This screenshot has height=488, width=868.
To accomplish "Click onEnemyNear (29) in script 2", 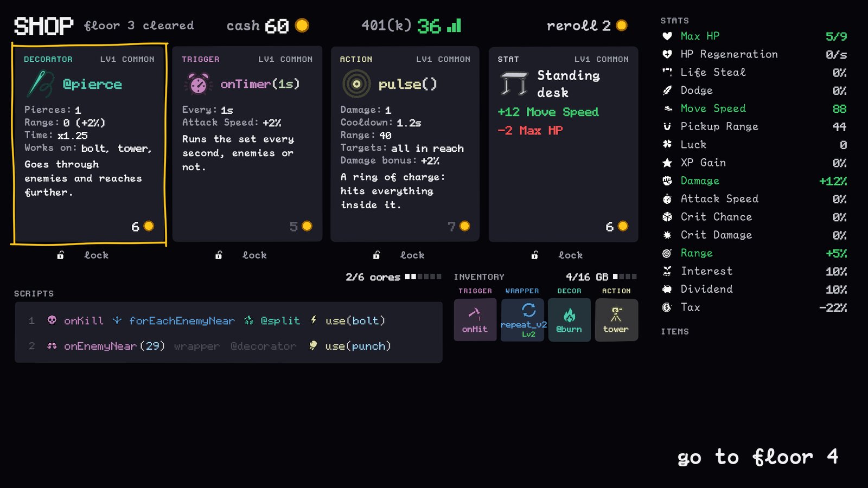I will point(106,346).
